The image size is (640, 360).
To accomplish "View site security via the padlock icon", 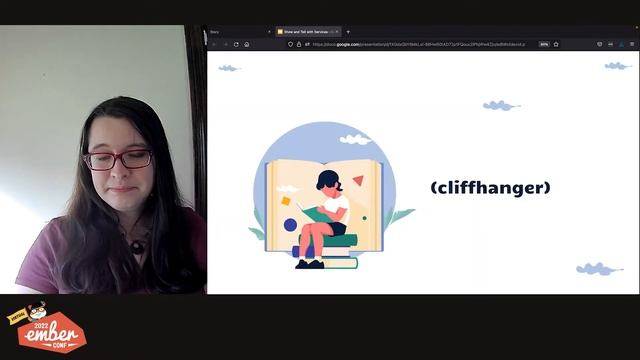I will click(299, 44).
